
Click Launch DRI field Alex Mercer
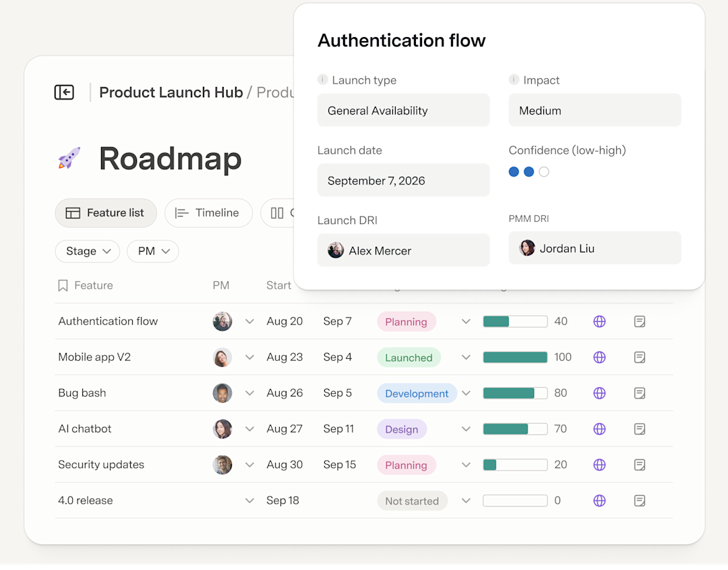404,250
